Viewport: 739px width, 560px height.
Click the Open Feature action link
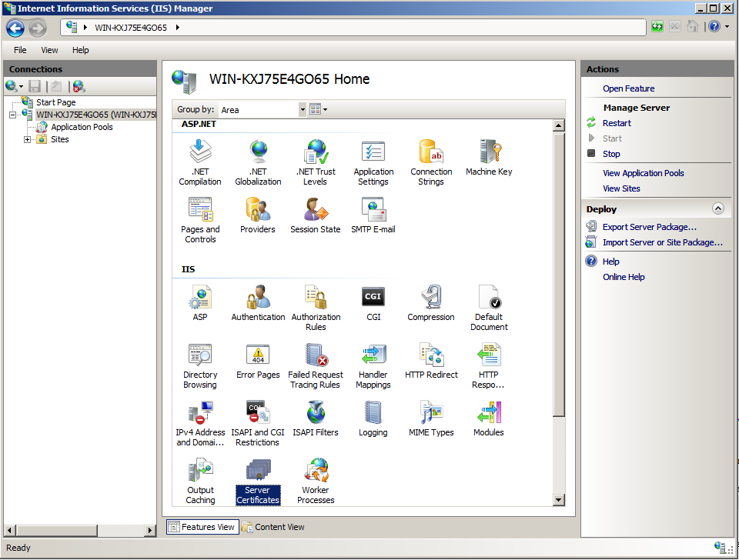[x=629, y=88]
